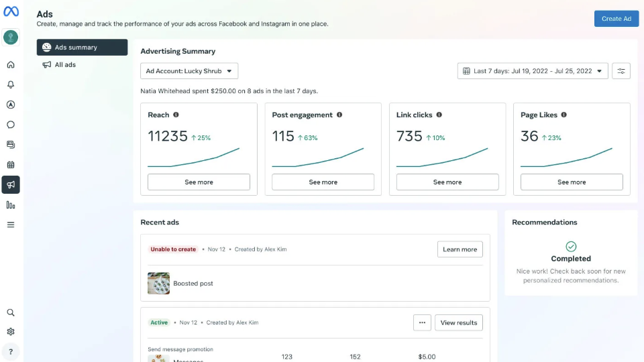Open more options for Active ad
Image resolution: width=644 pixels, height=362 pixels.
tap(422, 322)
